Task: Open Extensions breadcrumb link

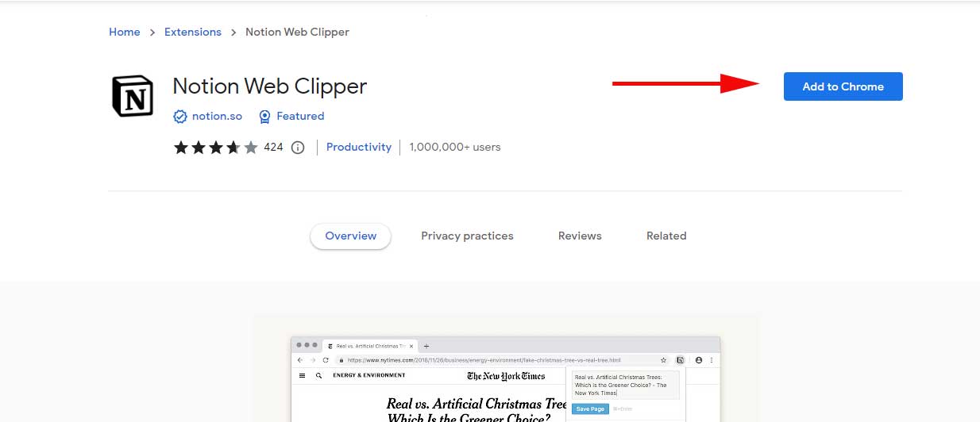Action: [x=193, y=32]
